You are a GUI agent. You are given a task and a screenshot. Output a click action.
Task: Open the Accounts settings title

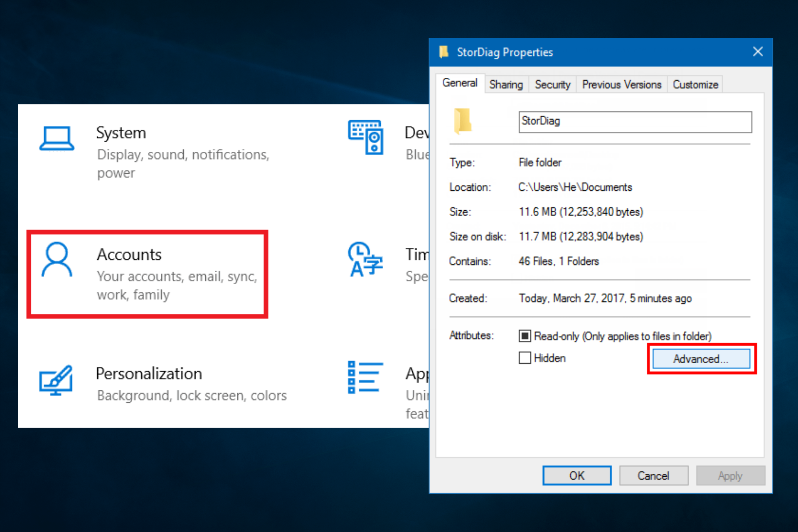point(129,254)
